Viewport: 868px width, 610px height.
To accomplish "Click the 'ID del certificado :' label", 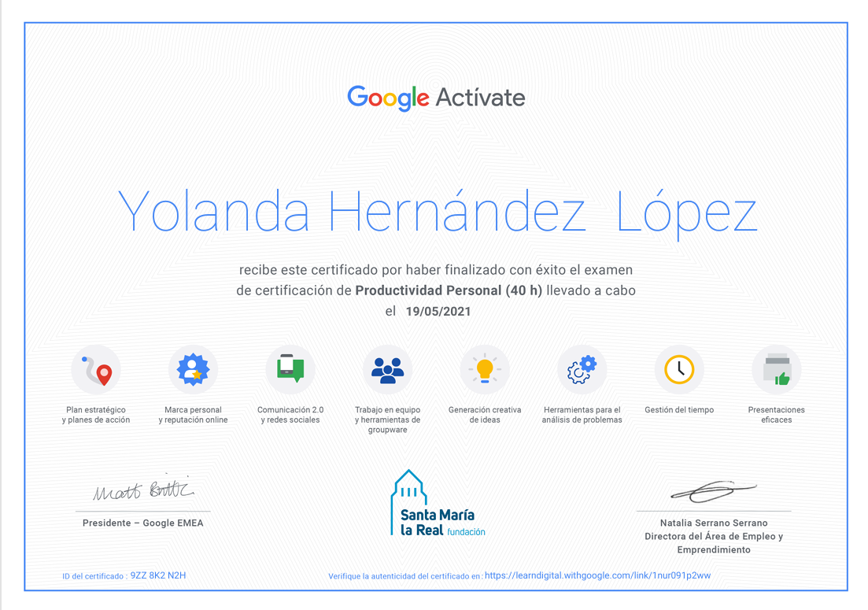I will 94,576.
